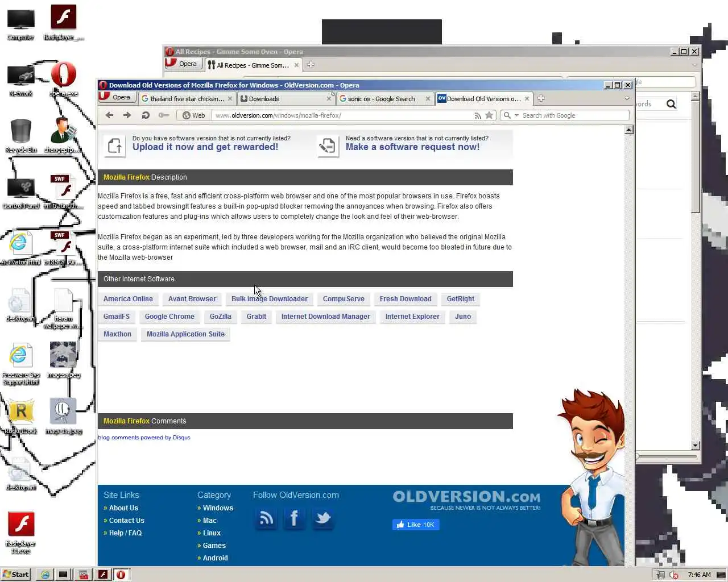The image size is (728, 582).
Task: Open the About Us footer link
Action: (x=123, y=508)
